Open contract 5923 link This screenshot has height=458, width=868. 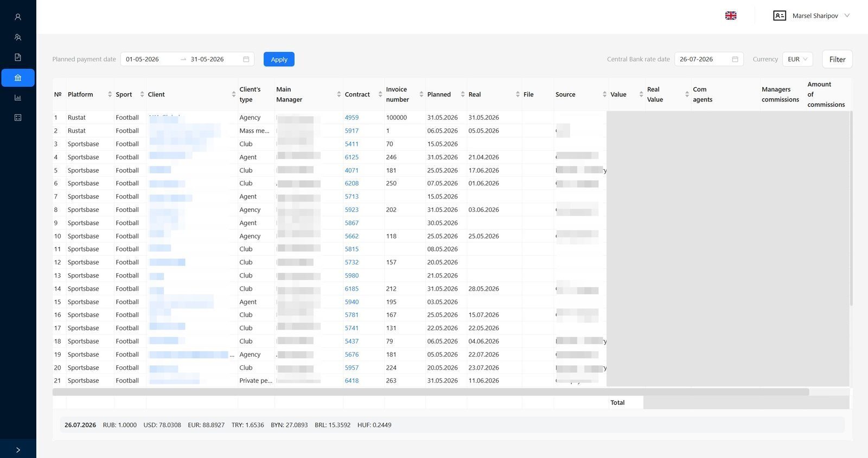(352, 210)
